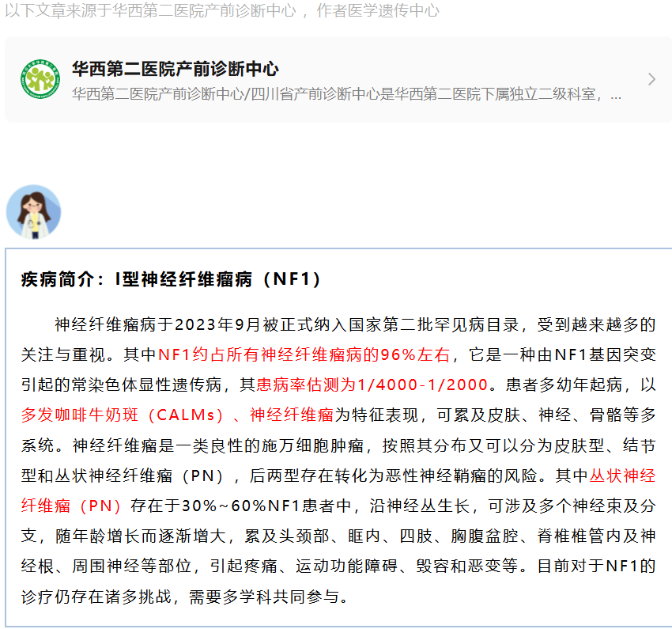The image size is (672, 629).
Task: Click the text 后两型存在转化为恶性神经鞘瘤的风险
Action: pyautogui.click(x=393, y=476)
